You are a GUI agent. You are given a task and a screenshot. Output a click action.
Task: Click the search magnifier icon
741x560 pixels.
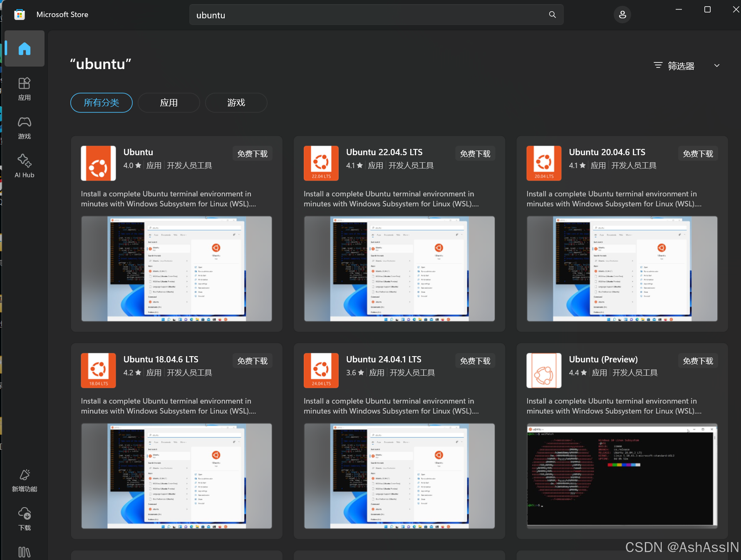click(x=552, y=15)
